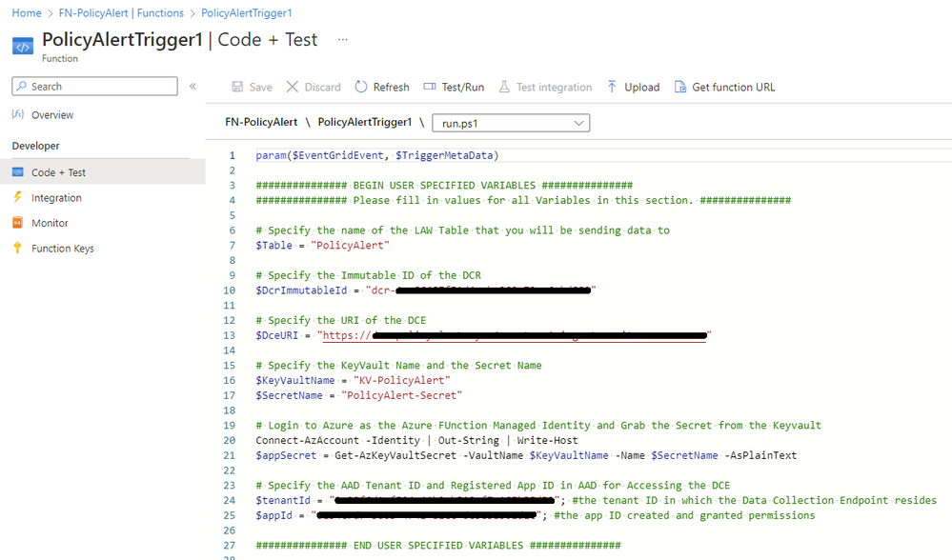This screenshot has width=952, height=560.
Task: Click Test/Run button label
Action: click(x=462, y=88)
